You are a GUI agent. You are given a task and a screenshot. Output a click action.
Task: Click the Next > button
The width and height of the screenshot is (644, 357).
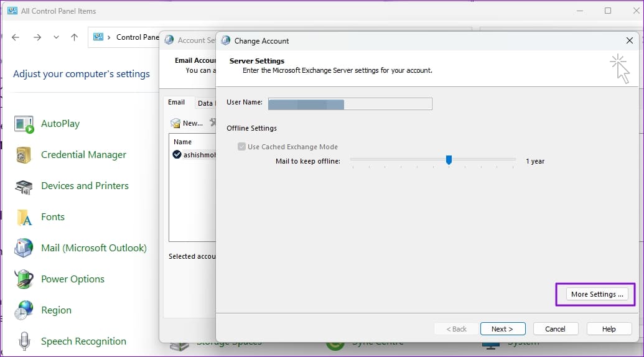pos(503,328)
